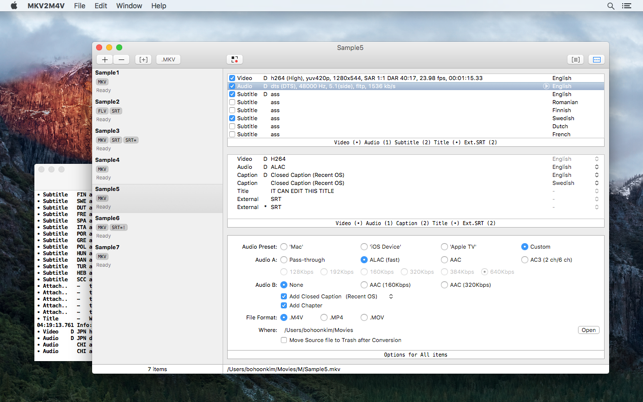Check the Romanian Subtitle checkbox

click(232, 102)
